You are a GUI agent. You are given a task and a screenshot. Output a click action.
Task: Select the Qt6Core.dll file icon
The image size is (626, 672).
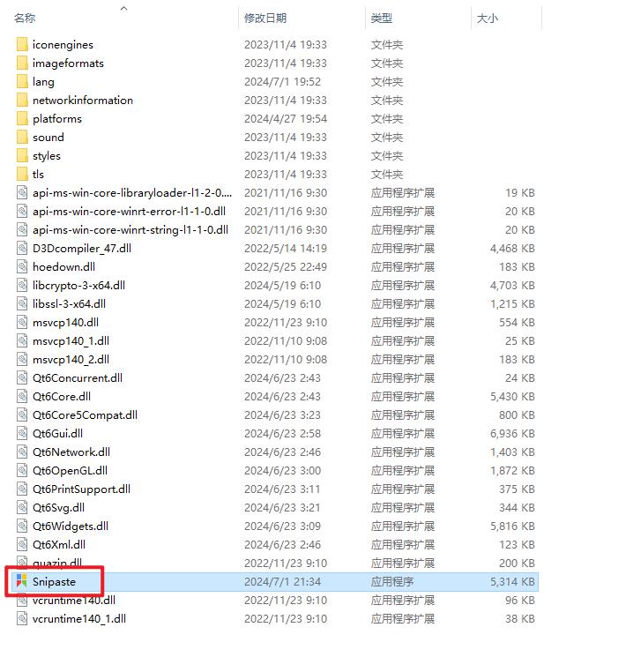pyautogui.click(x=22, y=397)
